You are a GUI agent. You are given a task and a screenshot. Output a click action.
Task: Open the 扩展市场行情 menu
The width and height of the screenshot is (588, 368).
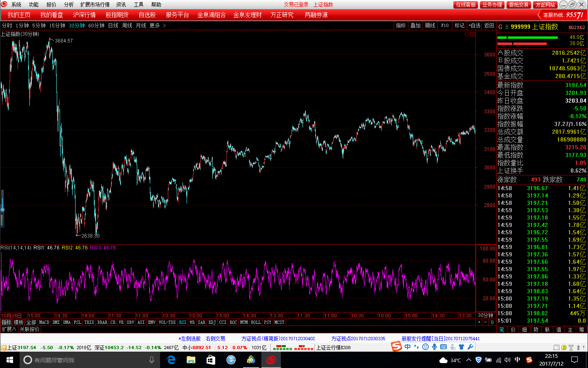(95, 4)
